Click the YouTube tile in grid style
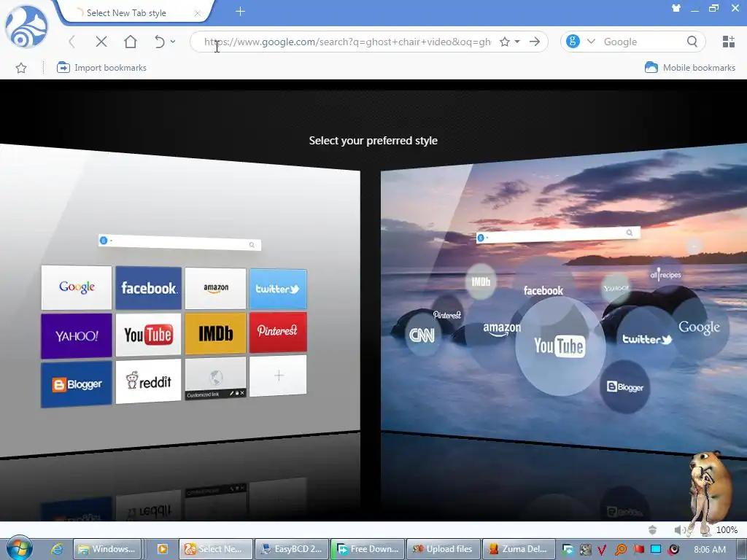Viewport: 747px width, 560px height. tap(149, 334)
